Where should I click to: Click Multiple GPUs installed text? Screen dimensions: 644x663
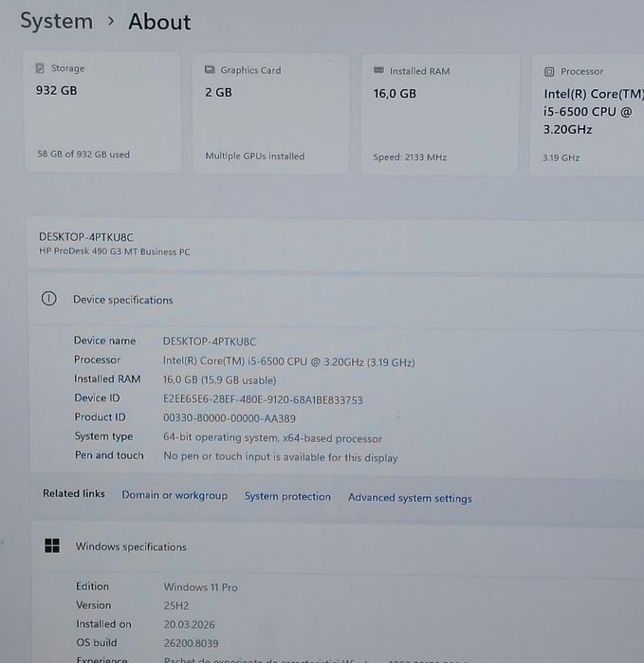pyautogui.click(x=255, y=156)
